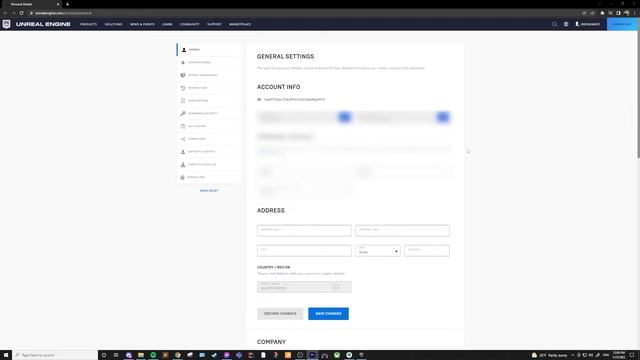Screen dimensions: 640x360
Task: Expand the State dropdown in Address
Action: click(378, 251)
